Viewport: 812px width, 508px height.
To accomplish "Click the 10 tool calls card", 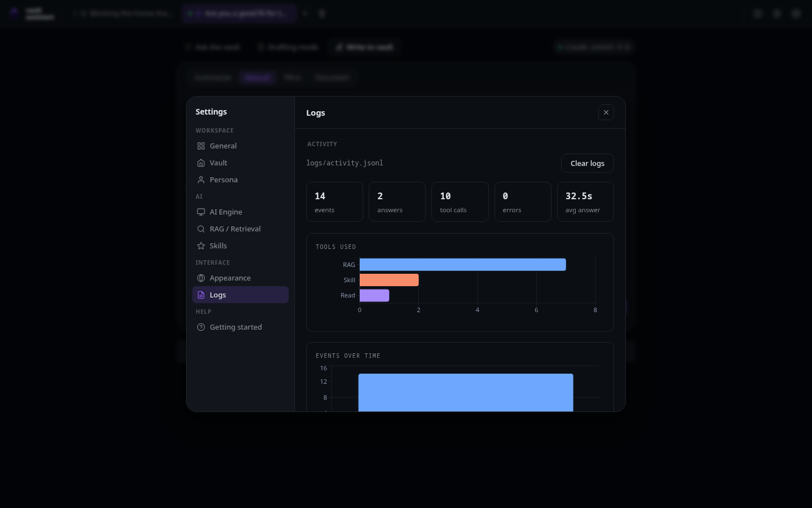I will coord(460,202).
